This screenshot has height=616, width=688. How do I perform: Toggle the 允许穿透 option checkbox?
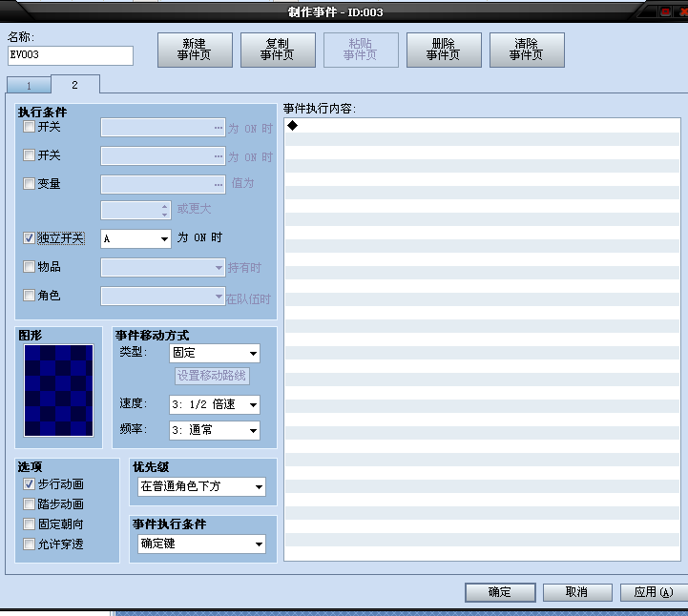pos(29,544)
